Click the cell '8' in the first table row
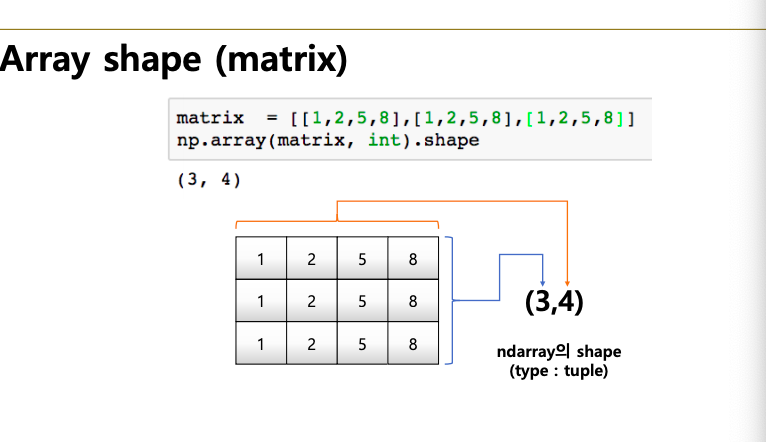The width and height of the screenshot is (766, 442). tap(413, 258)
